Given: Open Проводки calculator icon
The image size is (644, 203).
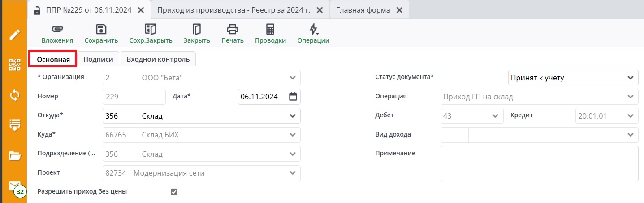Looking at the screenshot, I should click(270, 30).
